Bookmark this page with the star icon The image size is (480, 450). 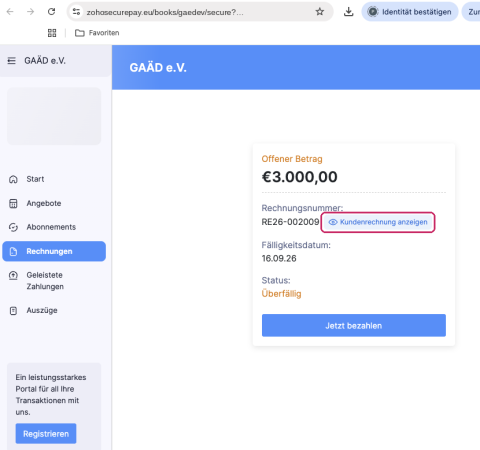pyautogui.click(x=320, y=12)
